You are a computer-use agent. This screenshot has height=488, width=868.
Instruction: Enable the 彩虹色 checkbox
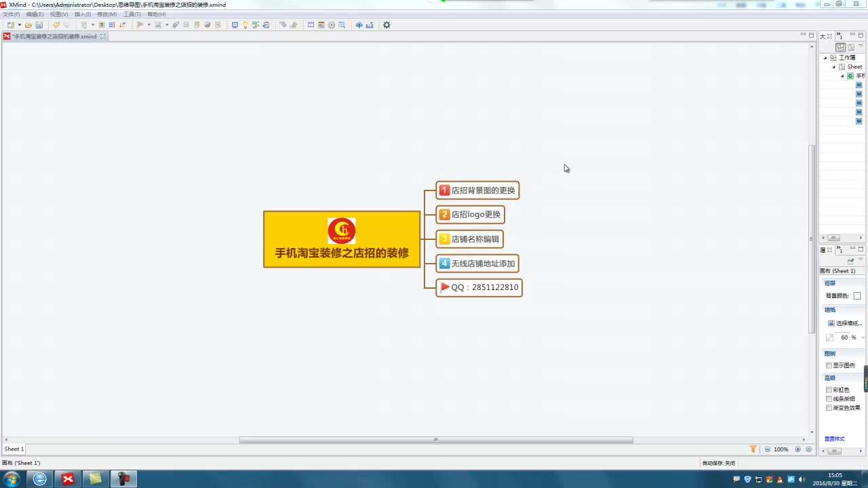829,390
